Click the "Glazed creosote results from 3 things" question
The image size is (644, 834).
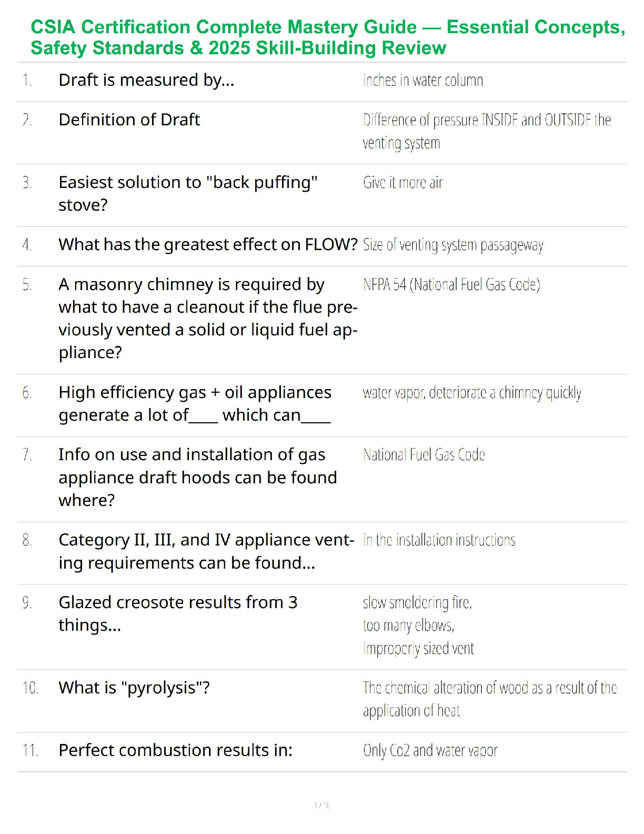[178, 613]
